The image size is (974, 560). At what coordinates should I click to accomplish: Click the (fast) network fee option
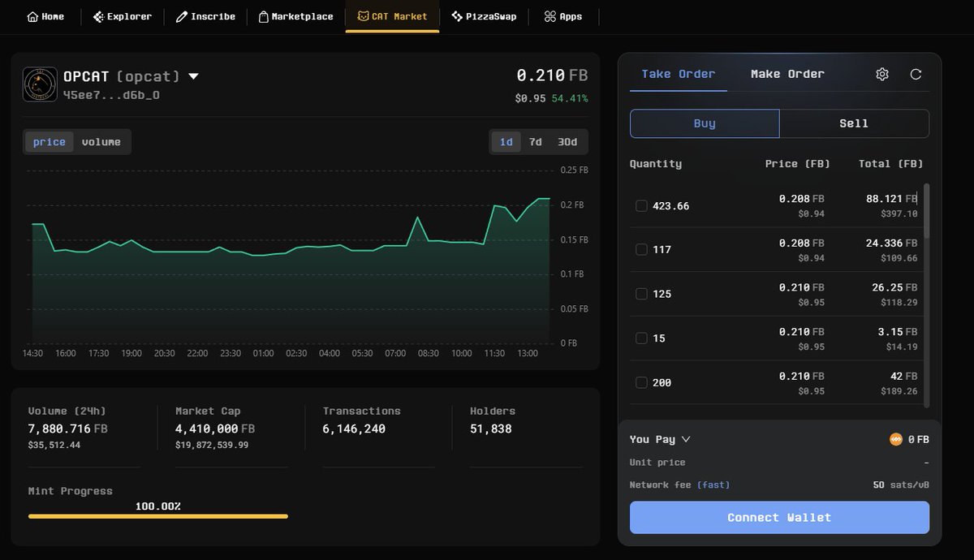pyautogui.click(x=713, y=485)
